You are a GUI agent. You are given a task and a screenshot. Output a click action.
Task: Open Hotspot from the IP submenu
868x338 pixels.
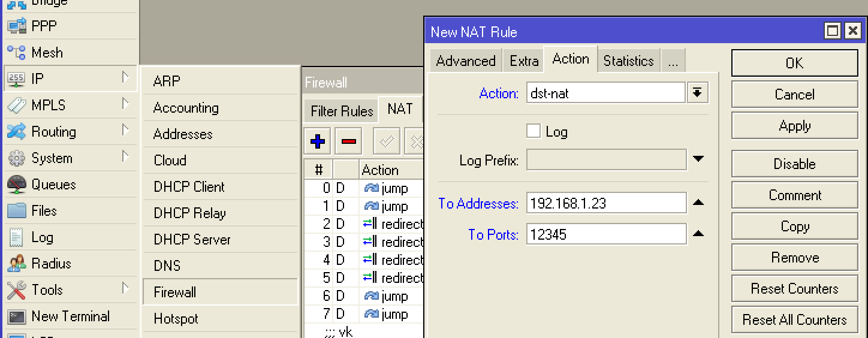click(x=221, y=319)
